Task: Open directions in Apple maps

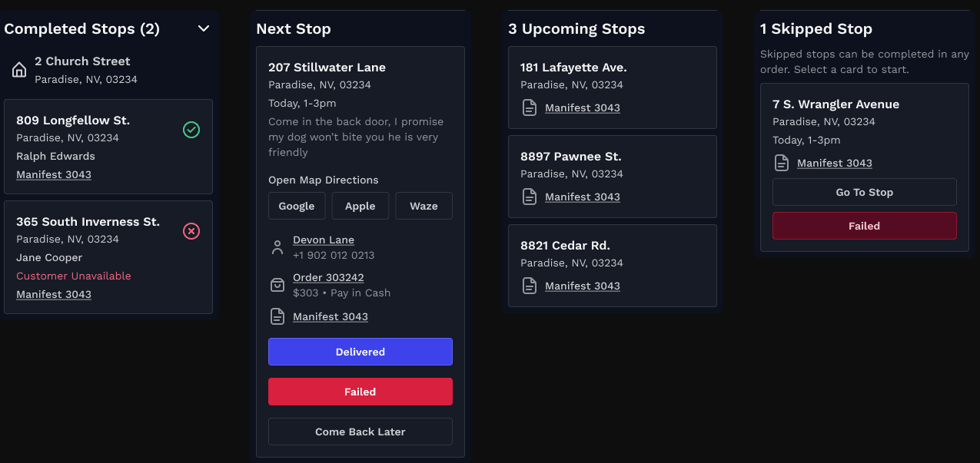Action: [360, 206]
